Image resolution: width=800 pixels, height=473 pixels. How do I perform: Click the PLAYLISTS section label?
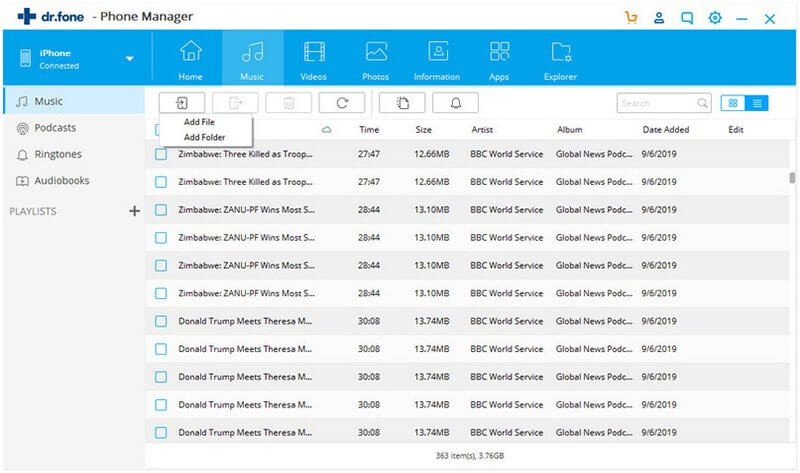coord(33,211)
